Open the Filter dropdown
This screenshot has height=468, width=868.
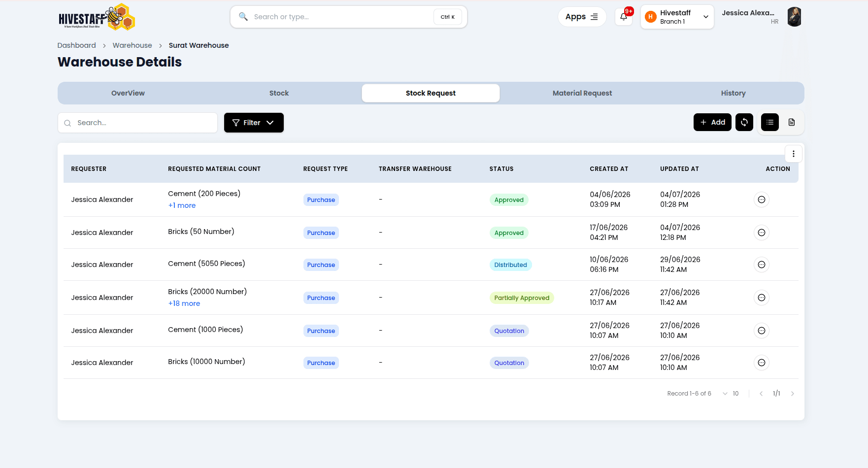tap(254, 123)
